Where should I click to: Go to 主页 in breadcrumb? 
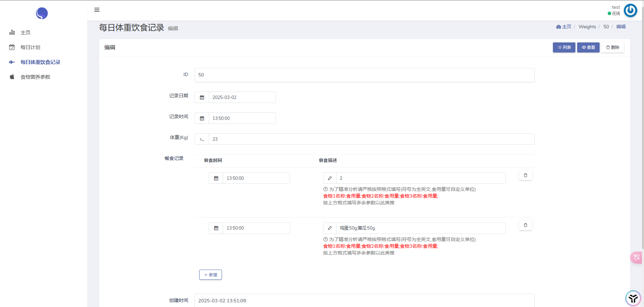[567, 27]
